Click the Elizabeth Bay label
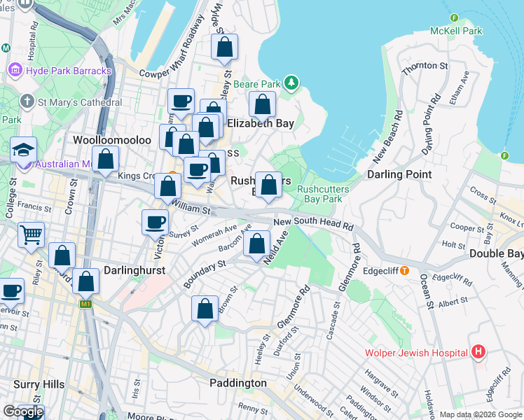This screenshot has width=524, height=420. point(261,123)
